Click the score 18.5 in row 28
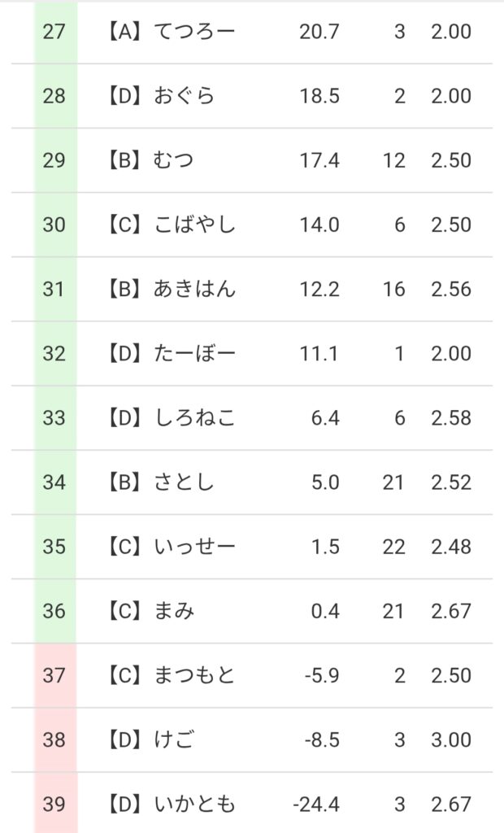This screenshot has width=504, height=833. pos(319,97)
